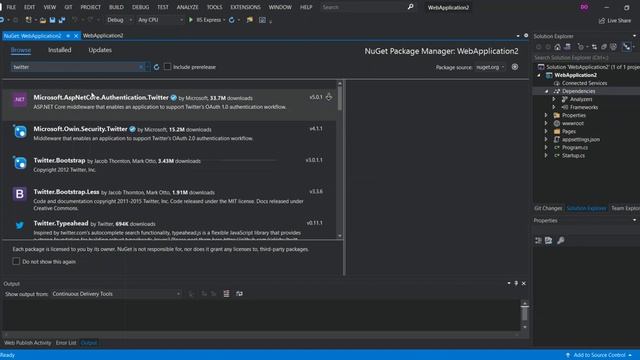The height and width of the screenshot is (360, 640).
Task: Click the Properties panel wrench icon
Action: coord(561,240)
